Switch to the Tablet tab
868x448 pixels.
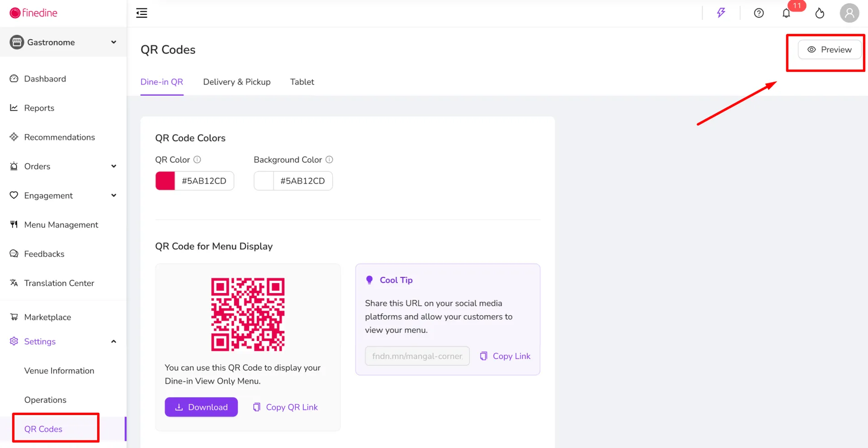[x=302, y=82]
